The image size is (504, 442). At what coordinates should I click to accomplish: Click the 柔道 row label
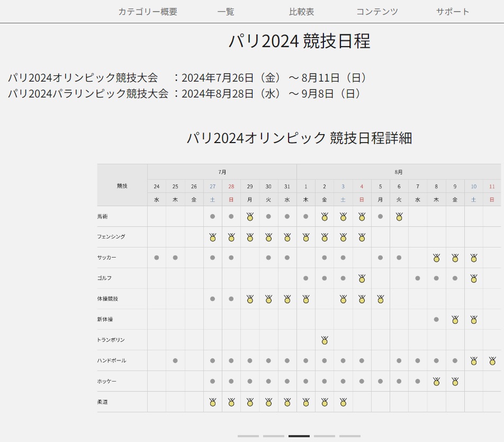102,402
